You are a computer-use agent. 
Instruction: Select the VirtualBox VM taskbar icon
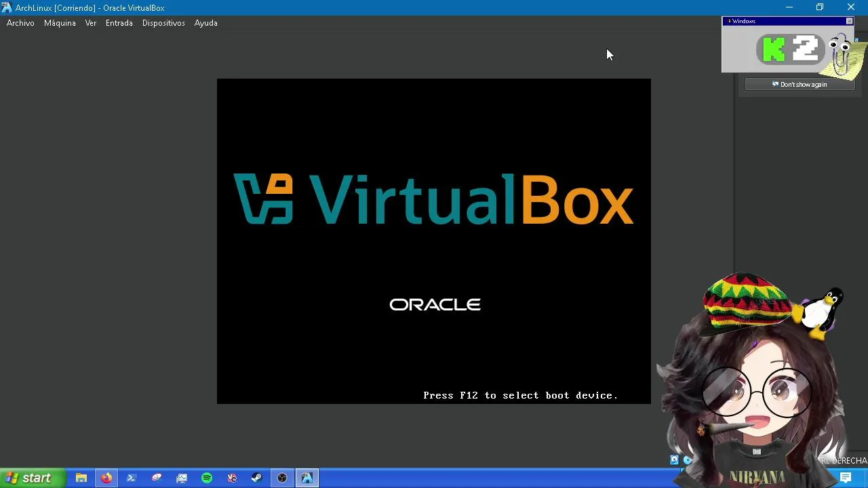point(307,478)
